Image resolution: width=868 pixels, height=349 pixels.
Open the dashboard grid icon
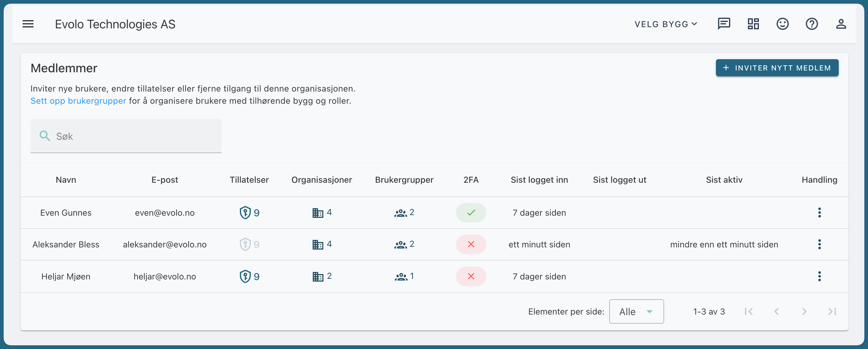coord(753,24)
